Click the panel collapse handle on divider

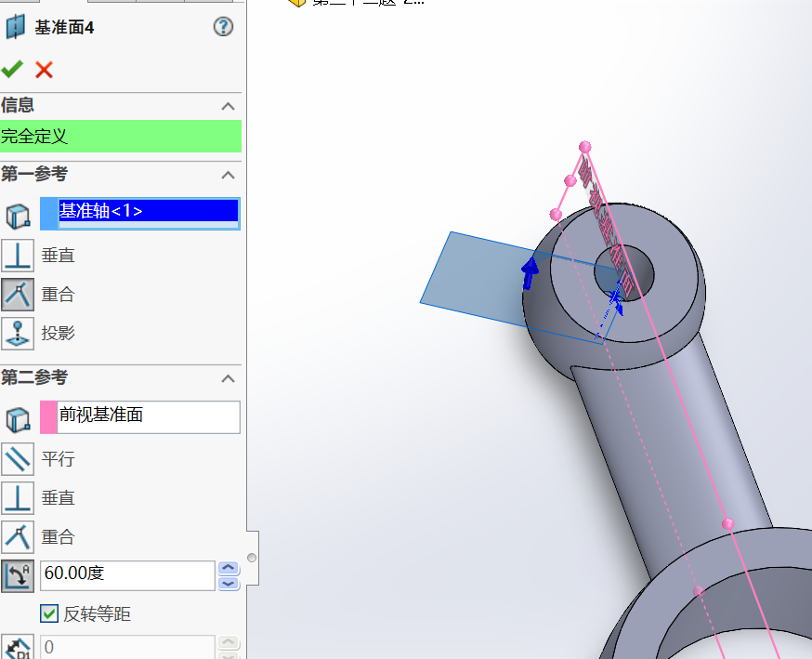tap(252, 558)
